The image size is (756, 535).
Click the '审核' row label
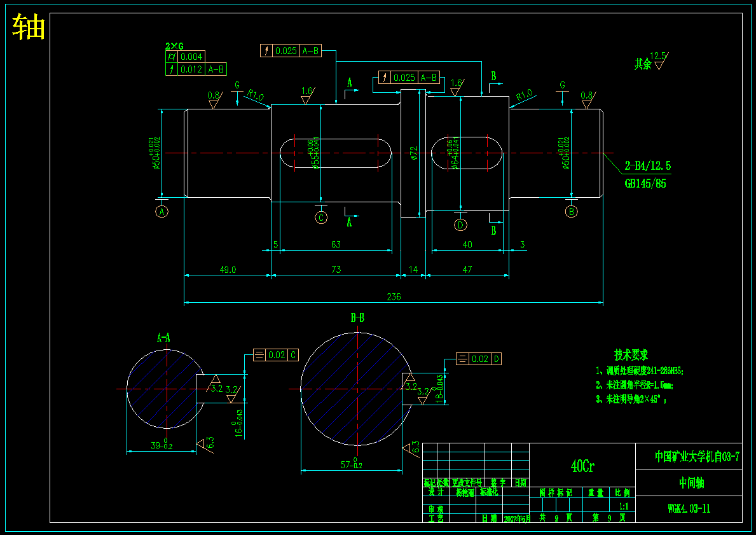pyautogui.click(x=436, y=510)
